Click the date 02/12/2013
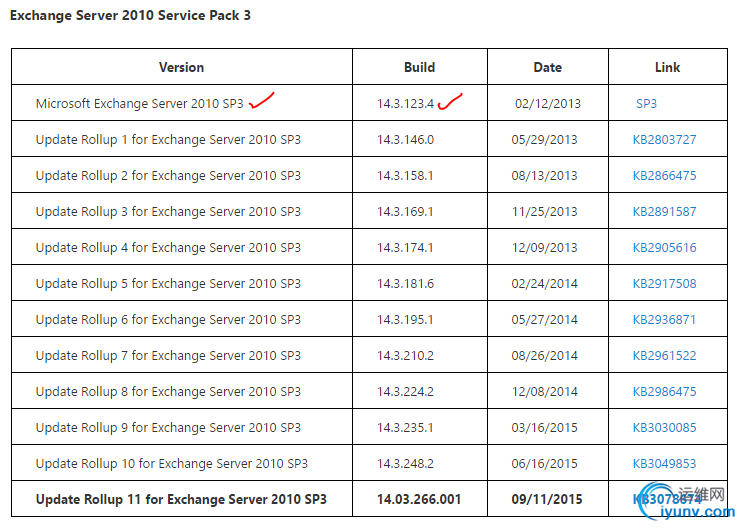Screen dimensions: 741x528 [x=548, y=104]
